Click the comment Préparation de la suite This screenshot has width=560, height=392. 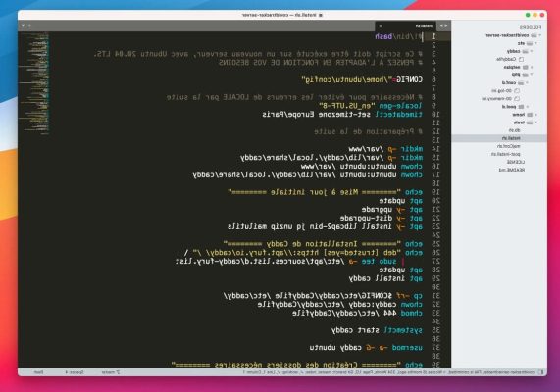(x=368, y=131)
